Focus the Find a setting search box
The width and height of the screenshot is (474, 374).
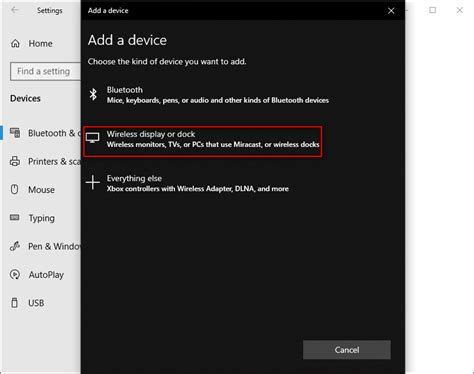tap(45, 71)
